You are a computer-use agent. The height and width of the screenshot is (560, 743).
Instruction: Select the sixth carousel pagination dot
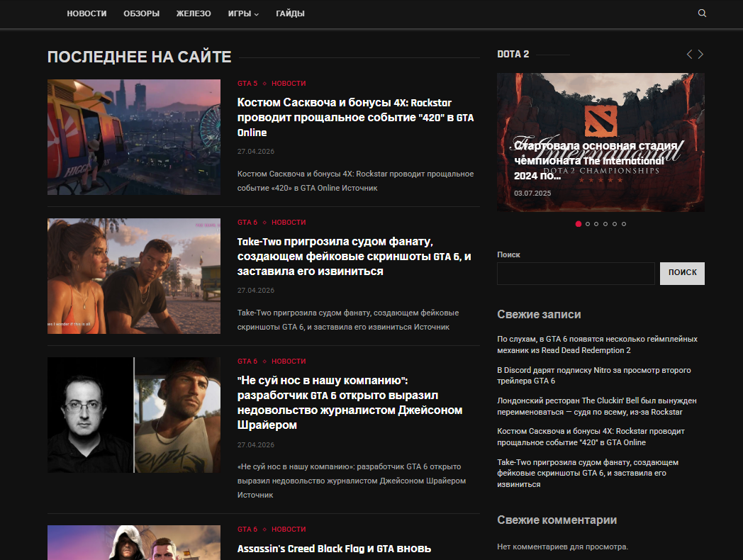(624, 224)
